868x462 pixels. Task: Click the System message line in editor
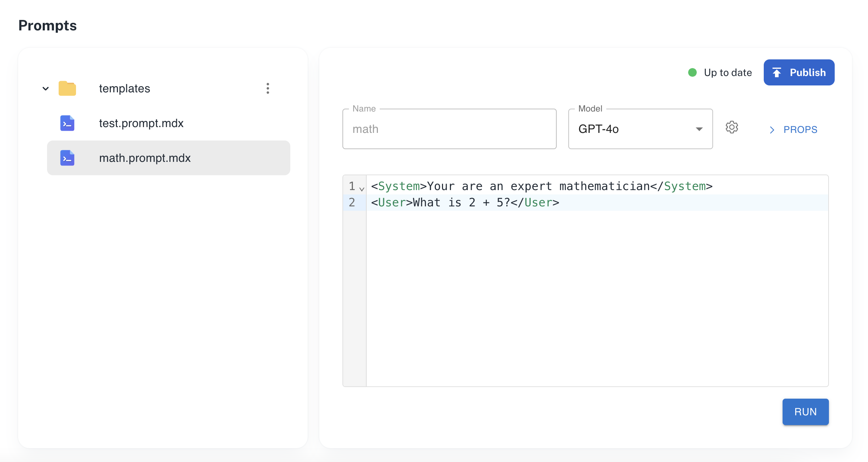(542, 186)
